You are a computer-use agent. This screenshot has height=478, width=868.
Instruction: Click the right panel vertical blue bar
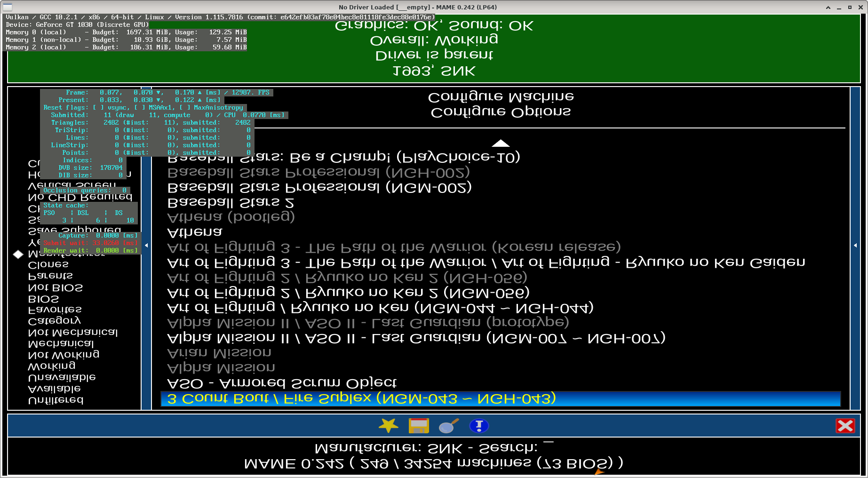click(855, 329)
